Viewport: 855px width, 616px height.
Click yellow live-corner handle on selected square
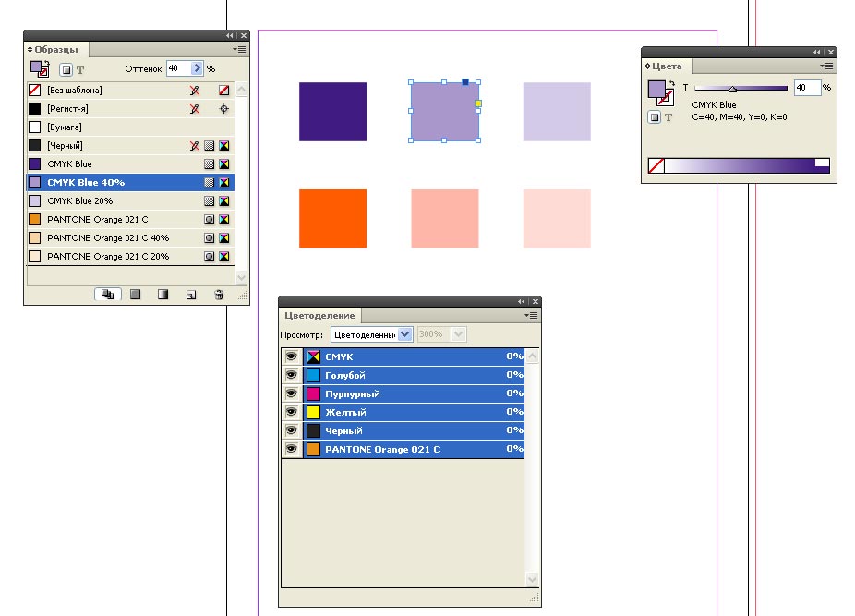click(x=478, y=103)
